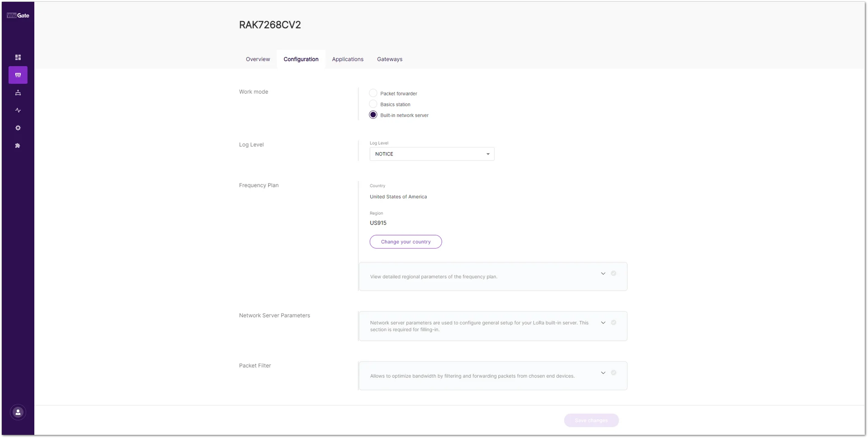Viewport: 868px width, 438px height.
Task: Open the user account avatar in the sidebar
Action: [x=18, y=412]
